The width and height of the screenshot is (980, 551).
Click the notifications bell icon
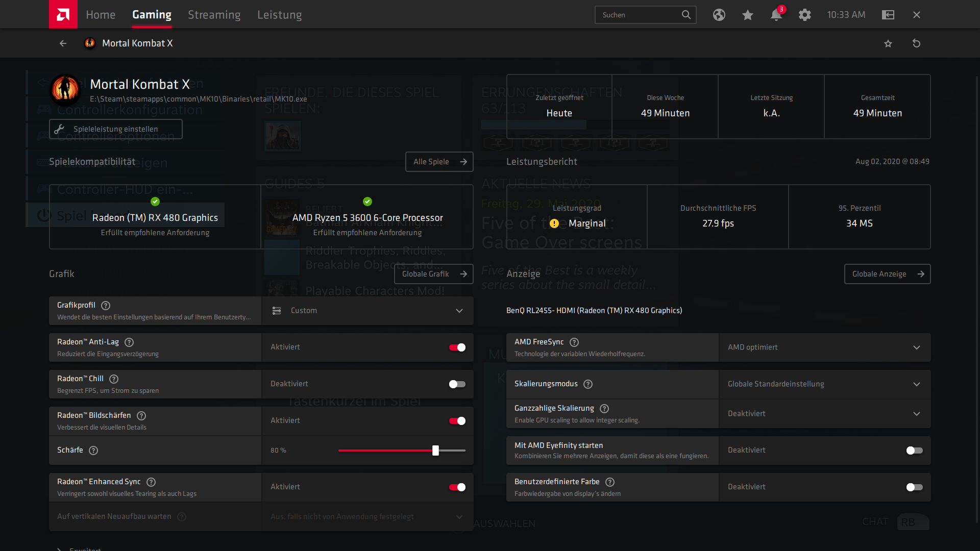pos(776,15)
